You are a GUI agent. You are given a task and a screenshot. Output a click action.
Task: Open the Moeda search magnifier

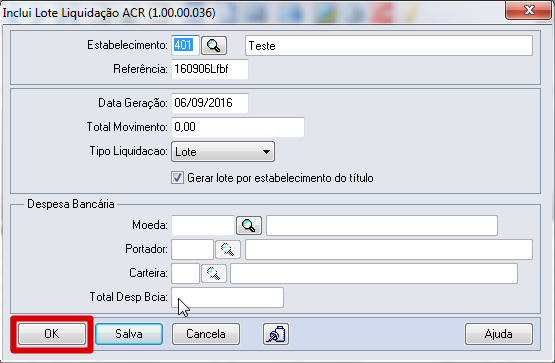[x=249, y=225]
